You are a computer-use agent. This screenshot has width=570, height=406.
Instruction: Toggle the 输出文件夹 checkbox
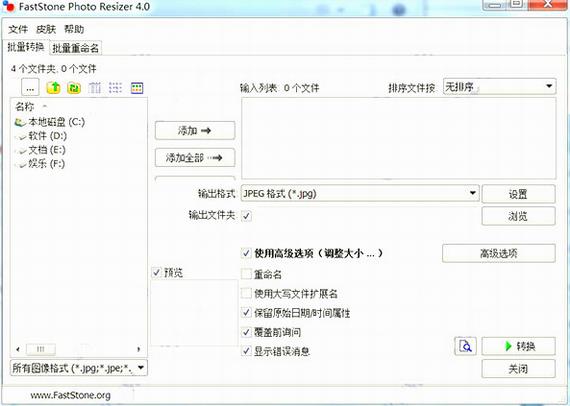[246, 216]
